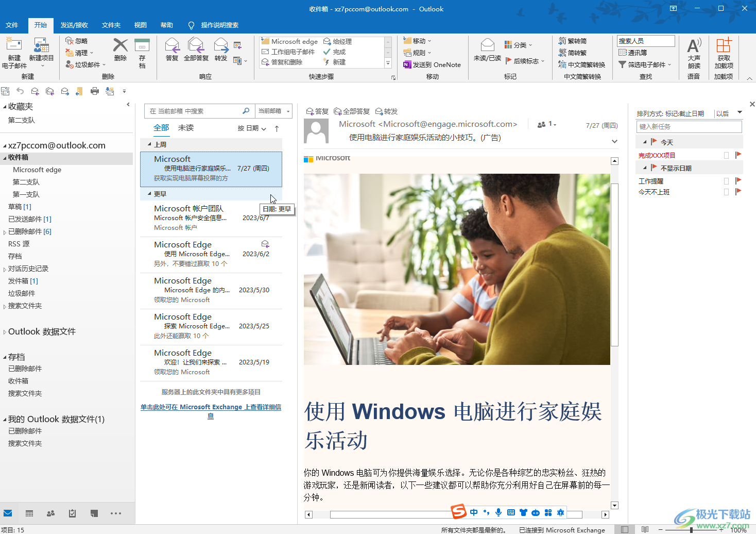Open 收件箱 folder under account

(67, 158)
